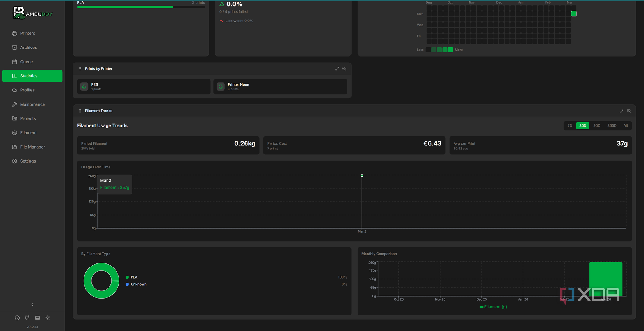This screenshot has height=331, width=644.
Task: Click the info icon in sidebar footer
Action: [17, 318]
